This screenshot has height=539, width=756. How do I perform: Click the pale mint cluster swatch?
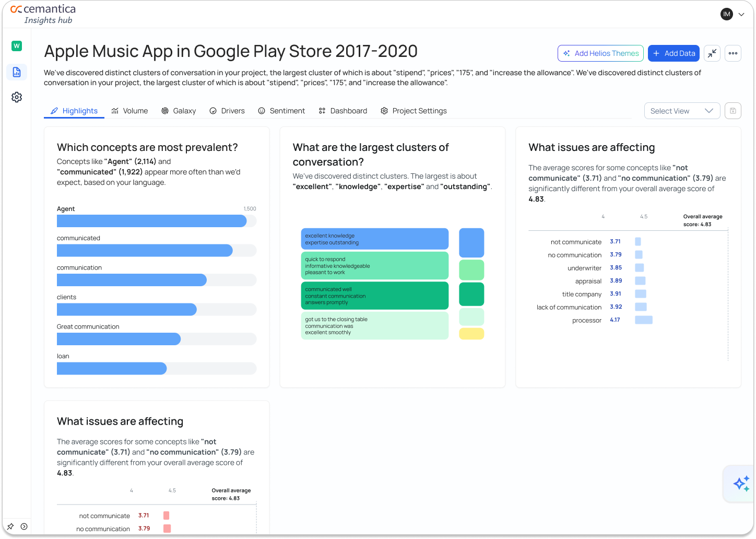point(471,317)
